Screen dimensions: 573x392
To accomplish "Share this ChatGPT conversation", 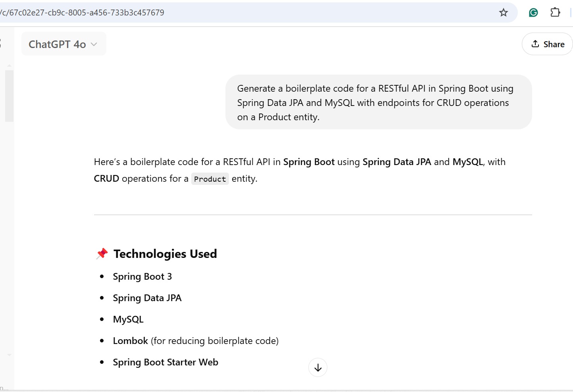I will tap(548, 44).
